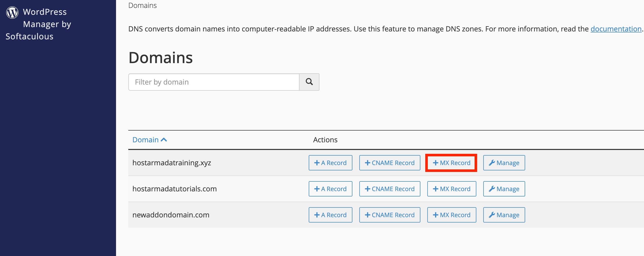Open WordPress Manager by Softaculous
The height and width of the screenshot is (256, 644).
point(38,24)
